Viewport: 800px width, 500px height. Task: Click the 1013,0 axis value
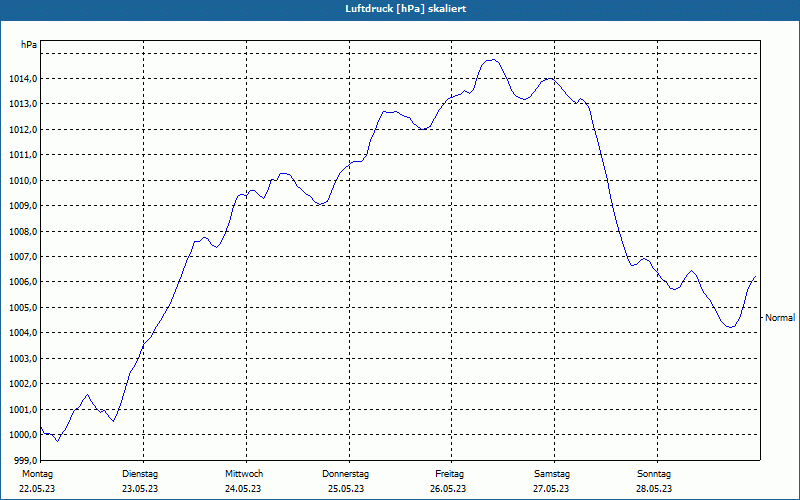click(23, 104)
